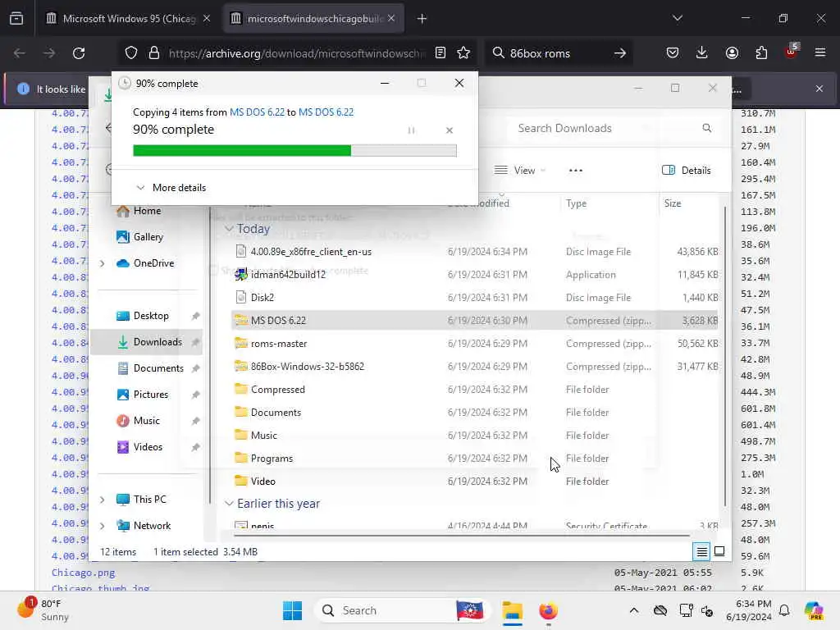
Task: Open the Firefox hamburger menu
Action: 820,53
